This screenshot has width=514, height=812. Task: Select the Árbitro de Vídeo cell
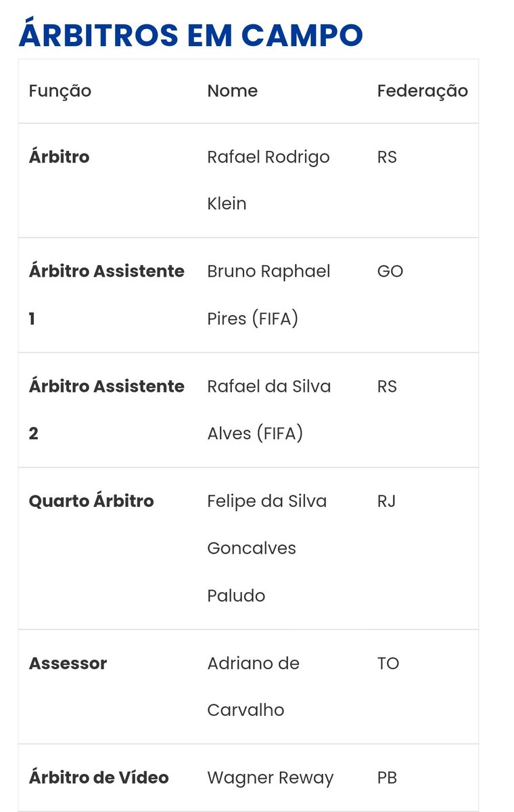click(x=99, y=778)
